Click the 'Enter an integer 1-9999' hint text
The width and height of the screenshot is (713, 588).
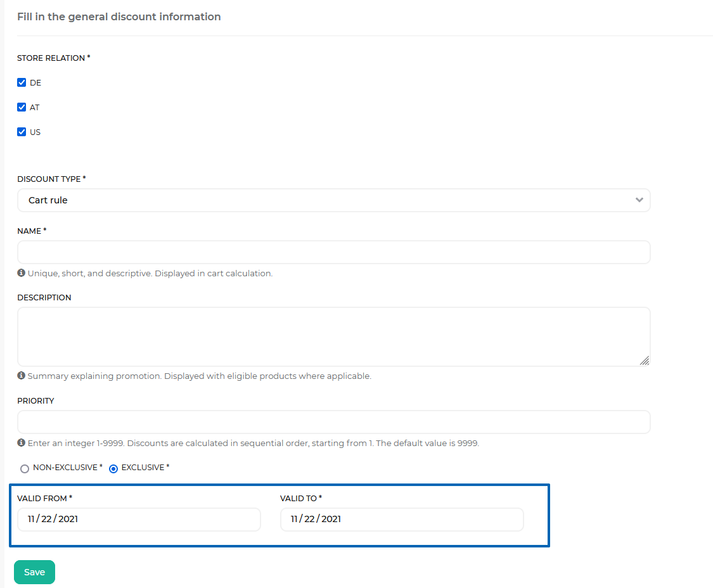click(254, 443)
